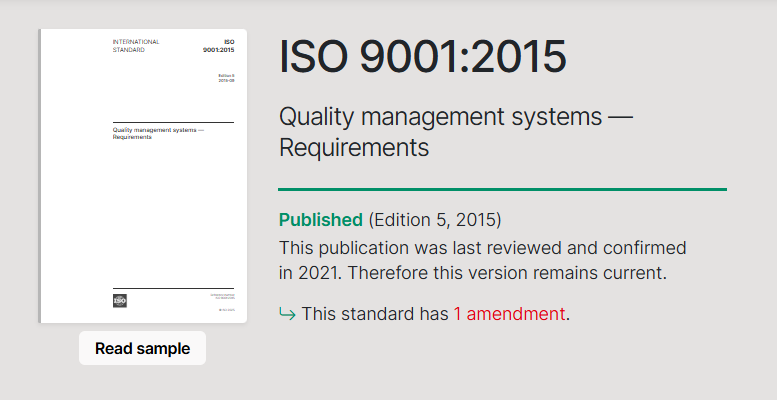The height and width of the screenshot is (400, 777).
Task: Open the 1 amendment link
Action: coord(509,314)
